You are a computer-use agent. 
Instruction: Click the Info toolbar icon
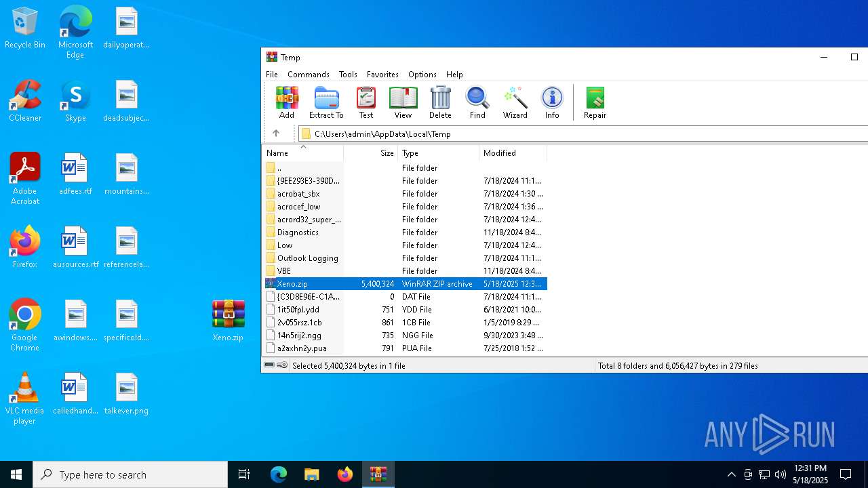(552, 103)
